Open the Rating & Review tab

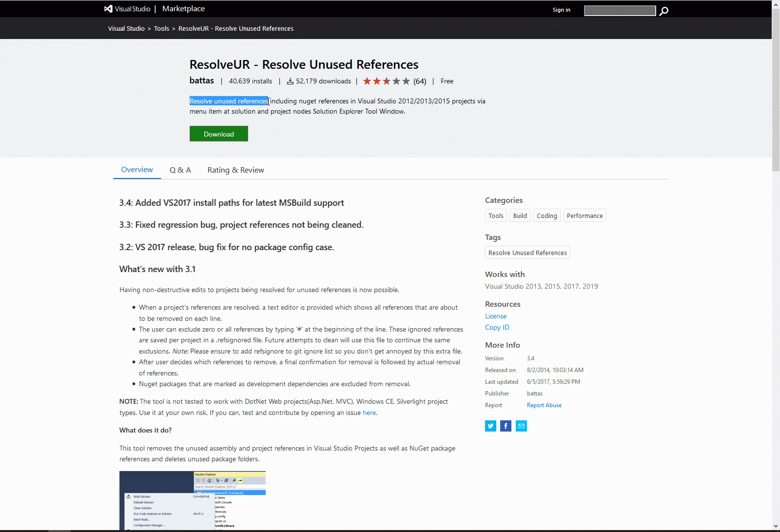click(x=235, y=170)
